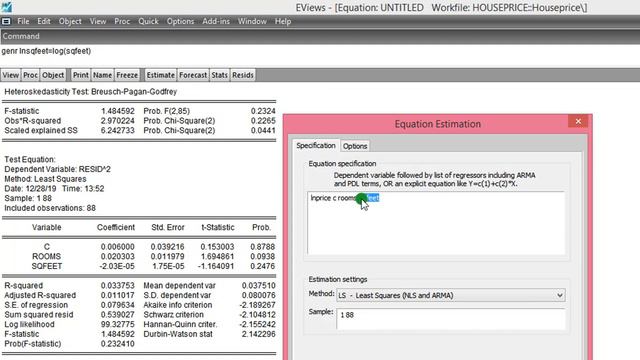
Task: Switch to the Options tab
Action: tap(355, 146)
